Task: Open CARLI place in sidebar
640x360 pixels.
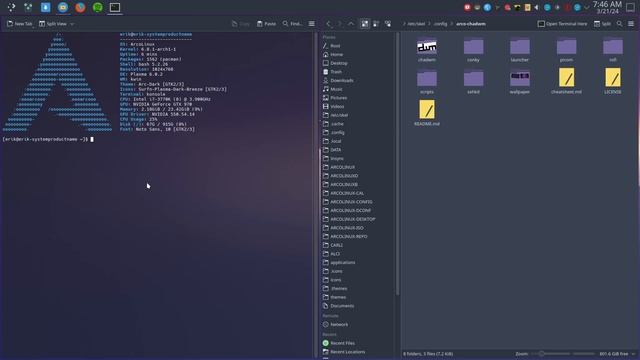Action: (x=358, y=245)
